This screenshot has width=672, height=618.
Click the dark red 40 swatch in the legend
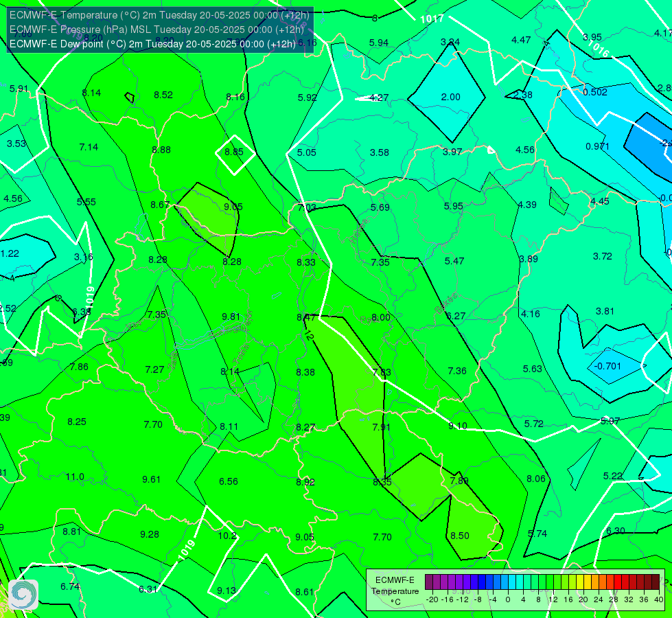(656, 582)
